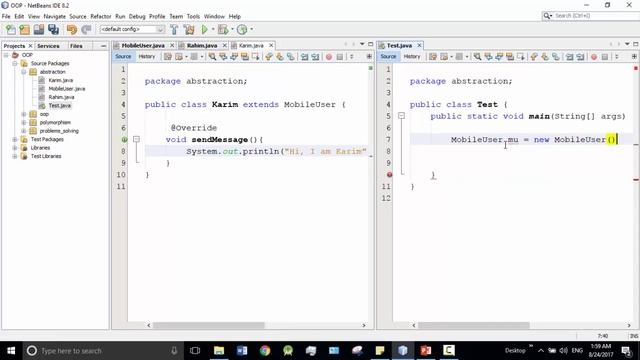Click the Redo toolbar icon

86,29
